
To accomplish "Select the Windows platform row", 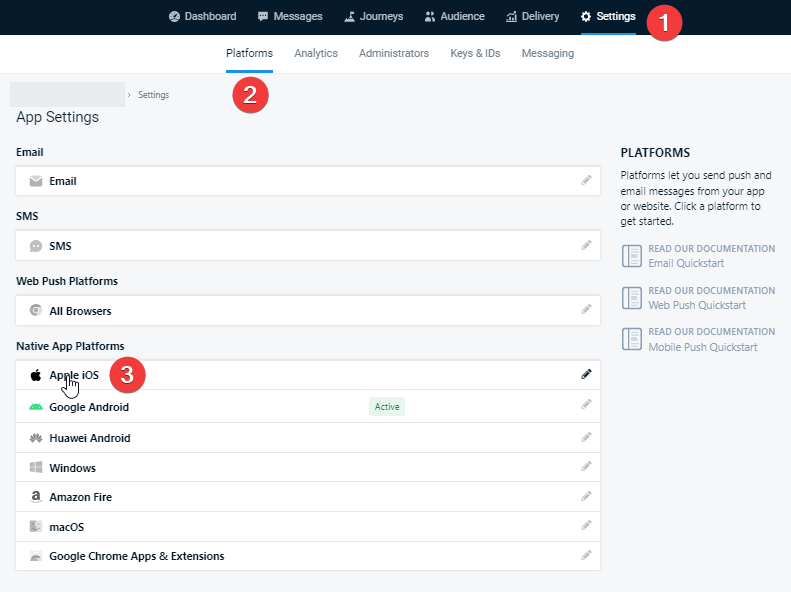I will click(x=308, y=467).
